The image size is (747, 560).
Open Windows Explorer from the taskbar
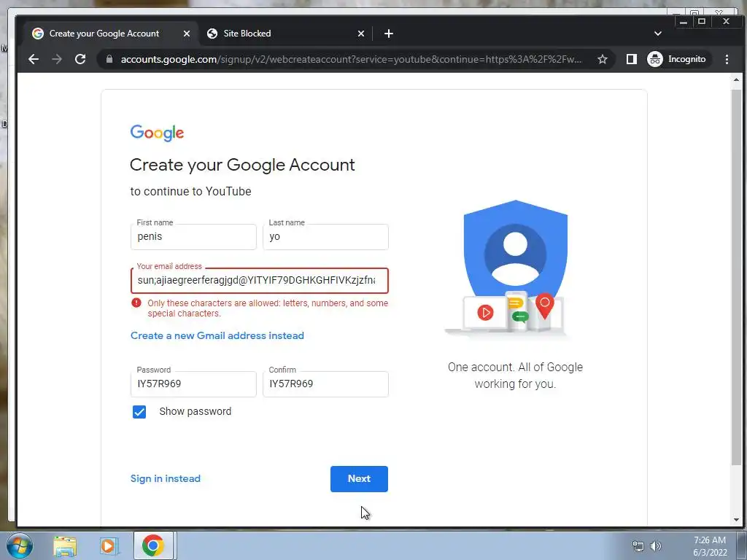tap(65, 545)
